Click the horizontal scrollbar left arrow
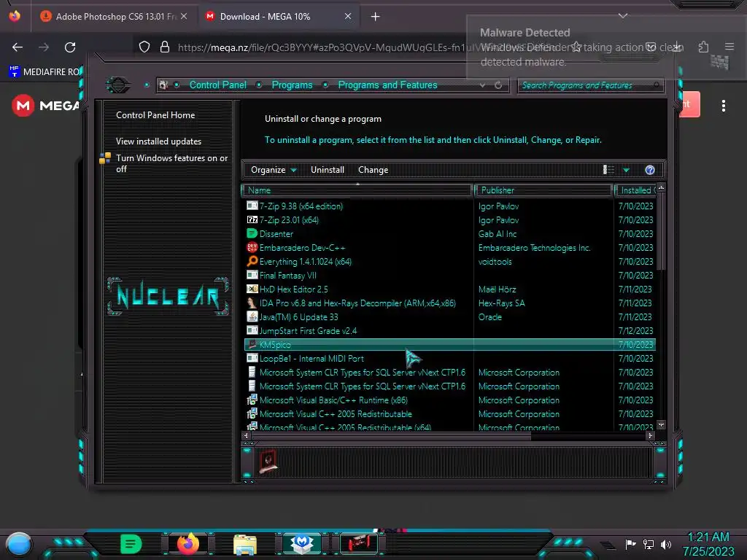Screen dimensions: 747x560 tap(247, 435)
